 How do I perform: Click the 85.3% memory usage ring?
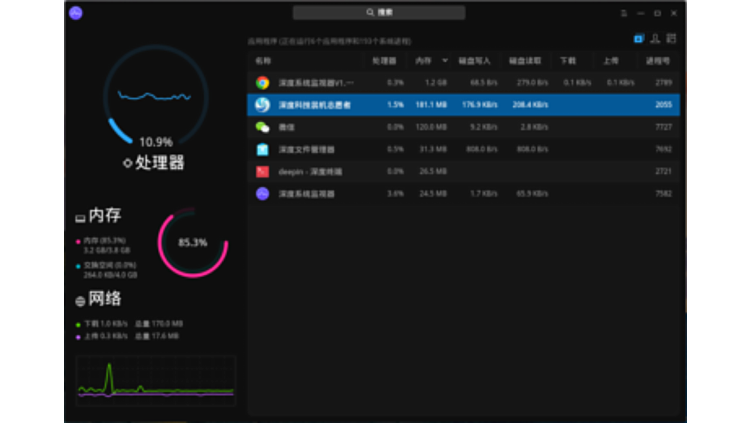pos(193,242)
